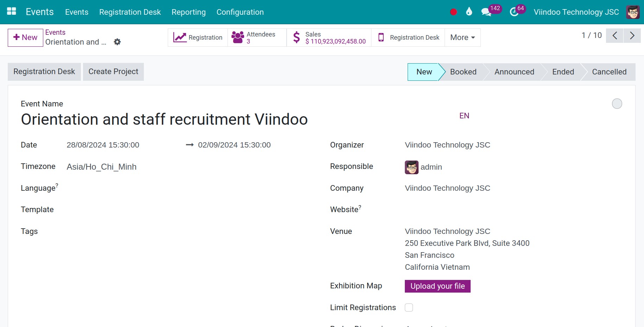Click Upload your file button

(438, 286)
